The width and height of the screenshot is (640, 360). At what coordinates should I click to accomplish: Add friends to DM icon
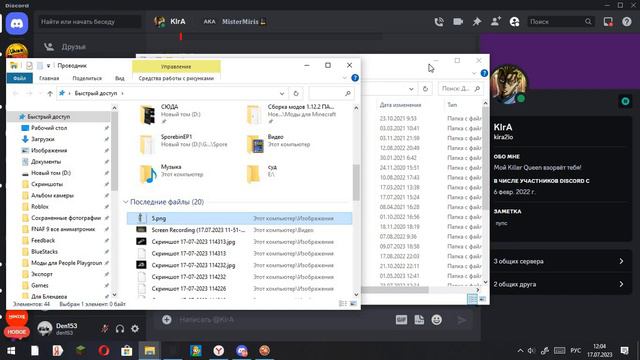pos(496,22)
